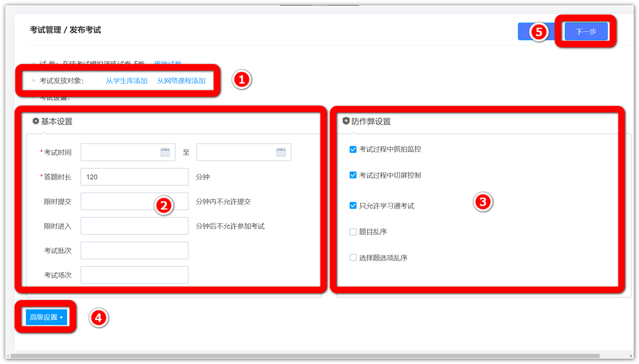
Task: Click the 限时进入 minutes input field
Action: [134, 226]
